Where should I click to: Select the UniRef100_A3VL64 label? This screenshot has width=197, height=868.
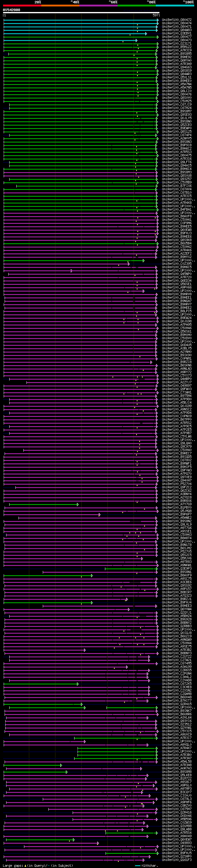(177, 717)
